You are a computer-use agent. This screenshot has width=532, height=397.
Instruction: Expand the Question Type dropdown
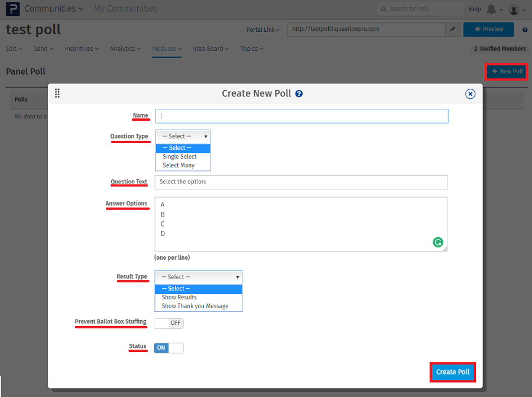point(183,136)
